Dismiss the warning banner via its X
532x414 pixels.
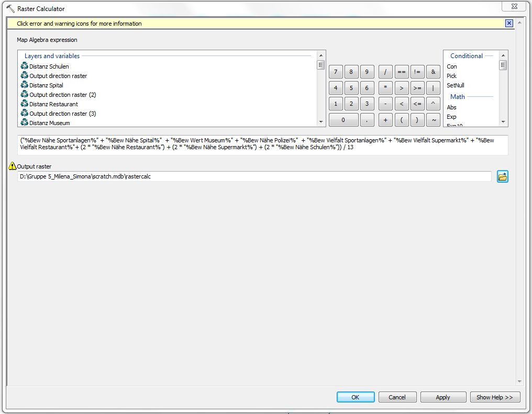[x=509, y=23]
